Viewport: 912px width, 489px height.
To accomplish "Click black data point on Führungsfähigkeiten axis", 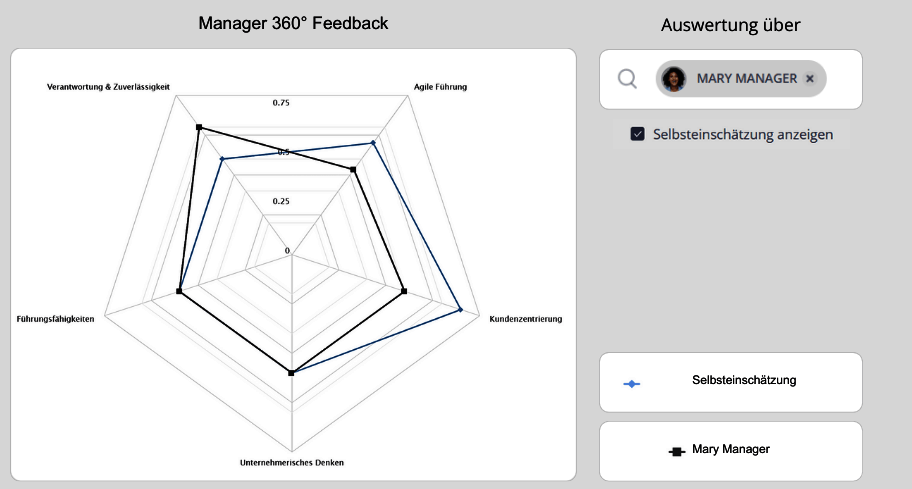I will click(x=179, y=292).
